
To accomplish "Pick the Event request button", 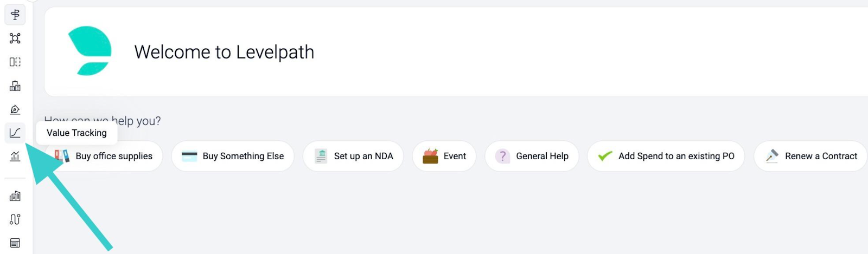I will 444,156.
